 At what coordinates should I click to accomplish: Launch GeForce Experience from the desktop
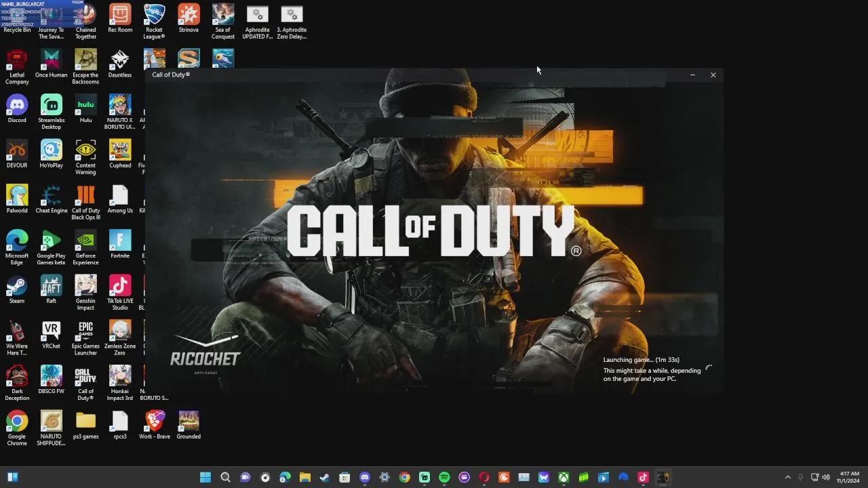85,247
